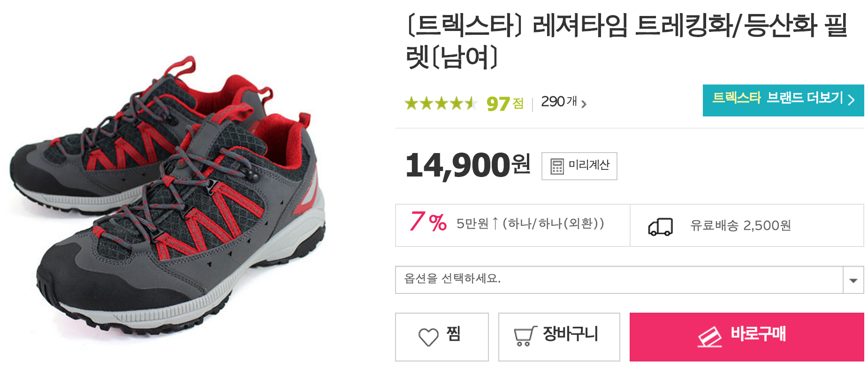Click the yellow star rating icons

(x=441, y=103)
